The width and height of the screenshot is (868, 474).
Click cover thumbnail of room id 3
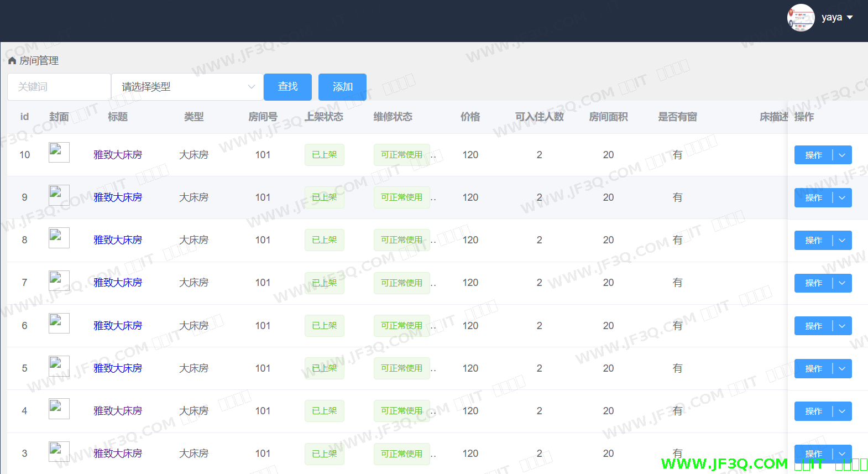click(59, 451)
